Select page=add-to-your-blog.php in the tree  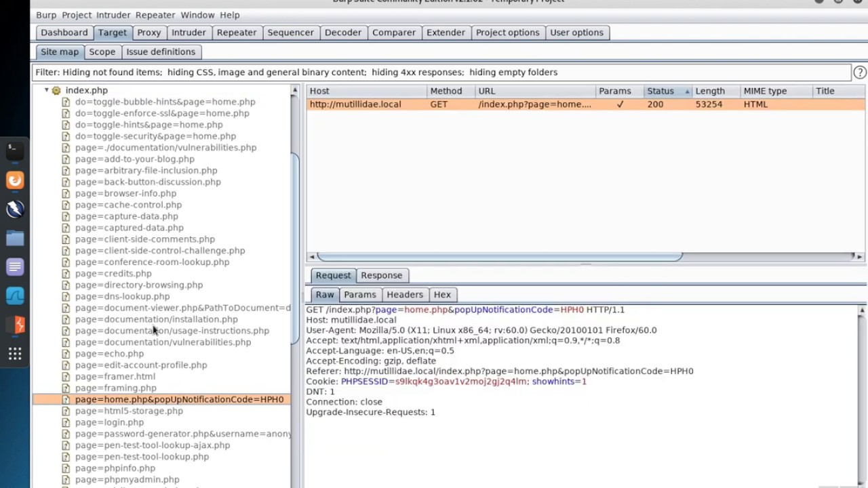pos(134,159)
